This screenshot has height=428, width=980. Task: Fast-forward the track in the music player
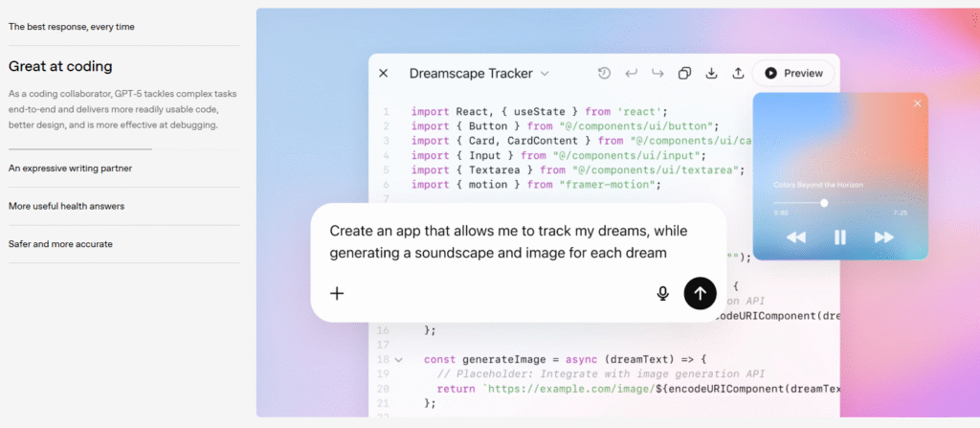point(884,237)
